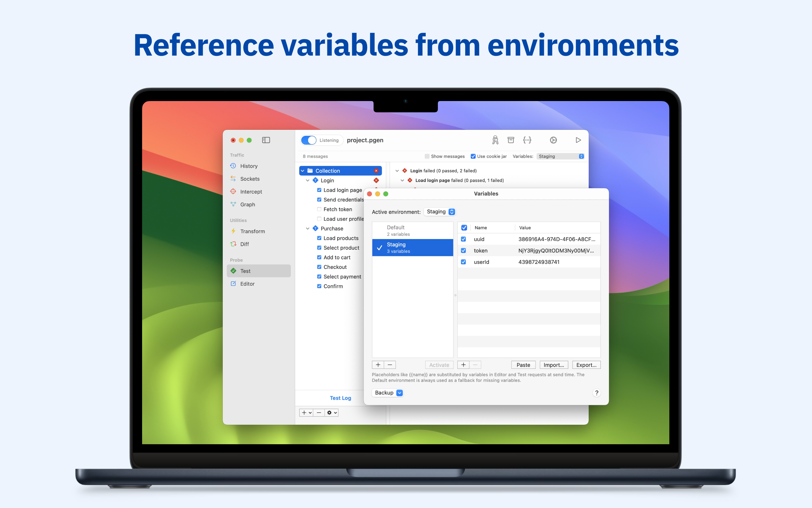This screenshot has height=508, width=812.
Task: Open the Variables dropdown in the main toolbar
Action: click(561, 156)
